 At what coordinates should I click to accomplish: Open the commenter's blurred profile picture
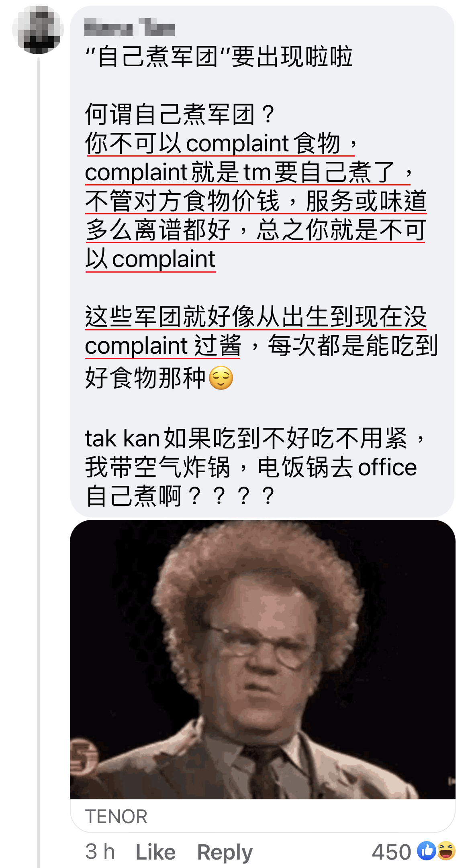[38, 30]
